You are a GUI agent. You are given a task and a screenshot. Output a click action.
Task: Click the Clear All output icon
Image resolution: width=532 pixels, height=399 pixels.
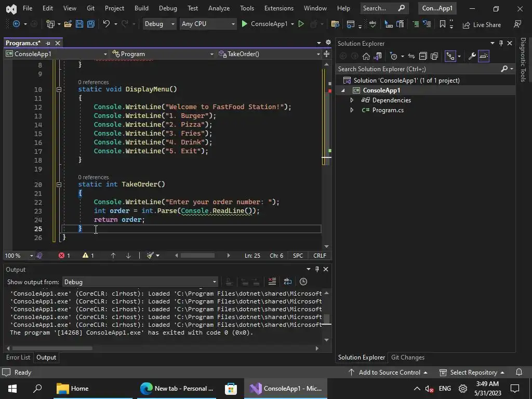coord(272,282)
